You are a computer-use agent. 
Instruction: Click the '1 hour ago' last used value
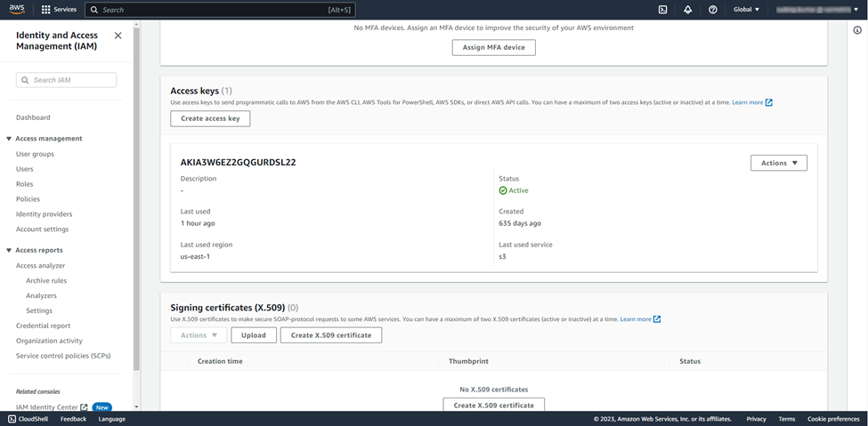pyautogui.click(x=198, y=223)
